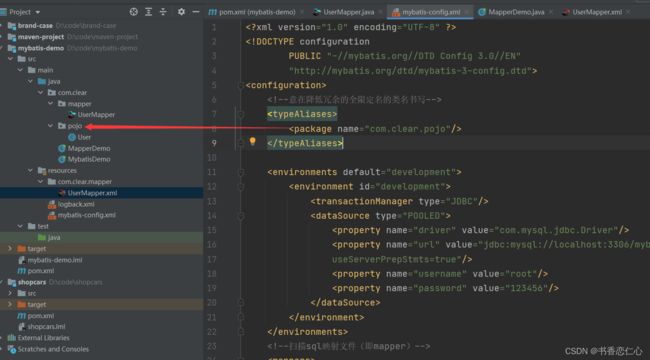Collapse the main folder
This screenshot has width=650, height=360.
pos(20,70)
